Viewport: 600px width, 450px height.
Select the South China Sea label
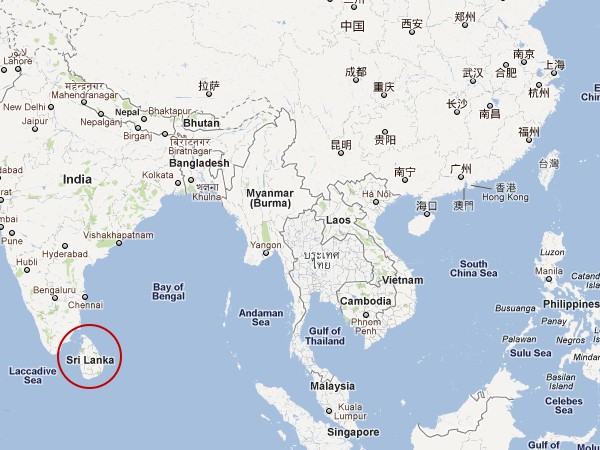click(474, 269)
